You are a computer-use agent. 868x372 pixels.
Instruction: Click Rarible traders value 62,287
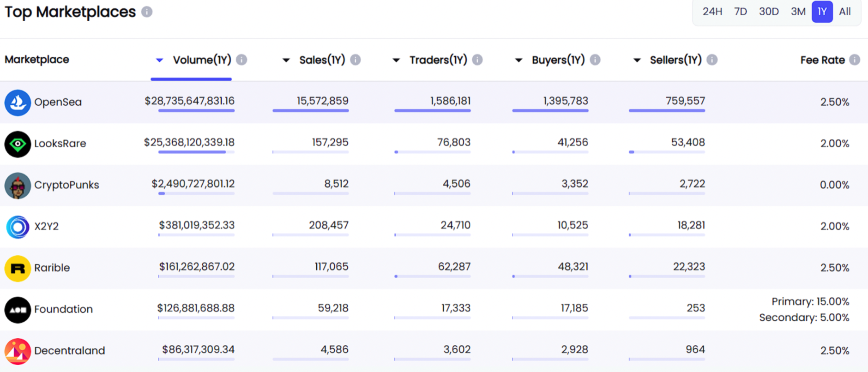(454, 267)
